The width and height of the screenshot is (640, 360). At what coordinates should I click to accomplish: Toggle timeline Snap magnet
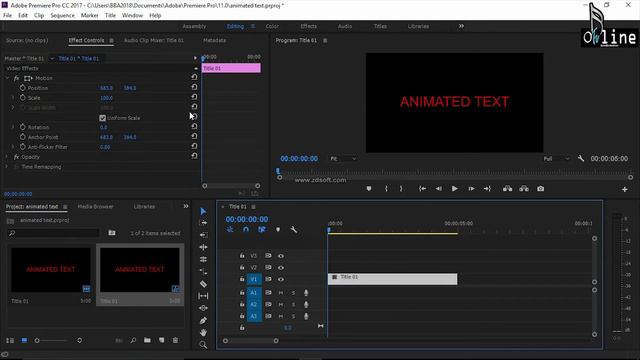click(x=246, y=230)
